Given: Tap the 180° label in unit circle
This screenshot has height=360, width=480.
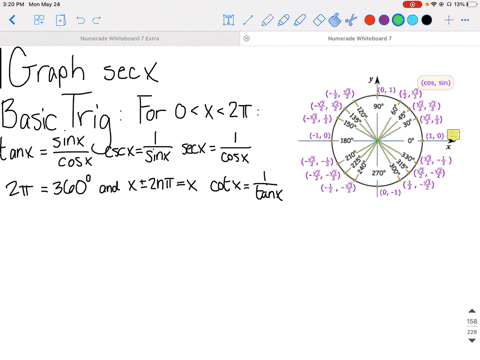Looking at the screenshot, I should pyautogui.click(x=346, y=140).
